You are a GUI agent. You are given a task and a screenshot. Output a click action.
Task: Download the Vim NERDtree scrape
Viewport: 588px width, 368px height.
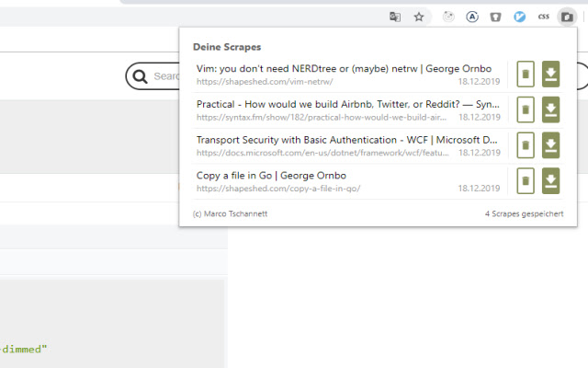(x=550, y=74)
